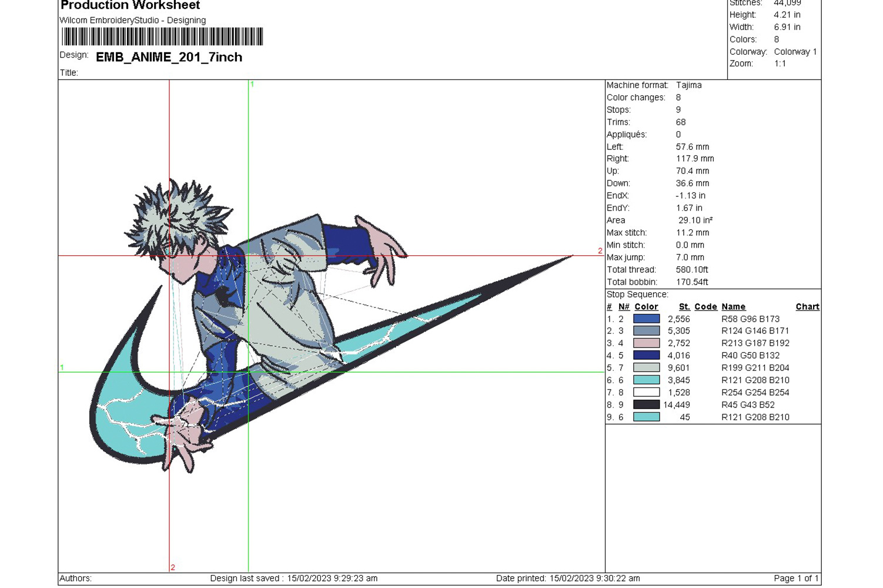
Task: Click the 'Authors:' label in the footer
Action: point(76,579)
